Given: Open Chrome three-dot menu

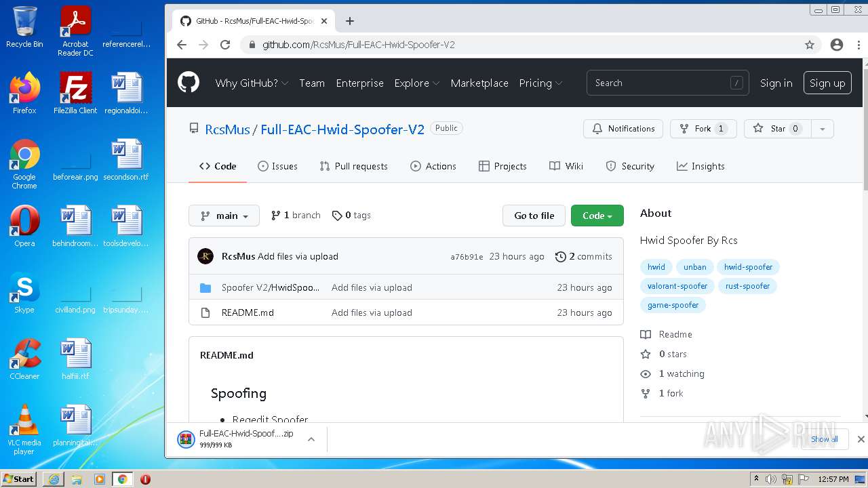Looking at the screenshot, I should pos(857,45).
